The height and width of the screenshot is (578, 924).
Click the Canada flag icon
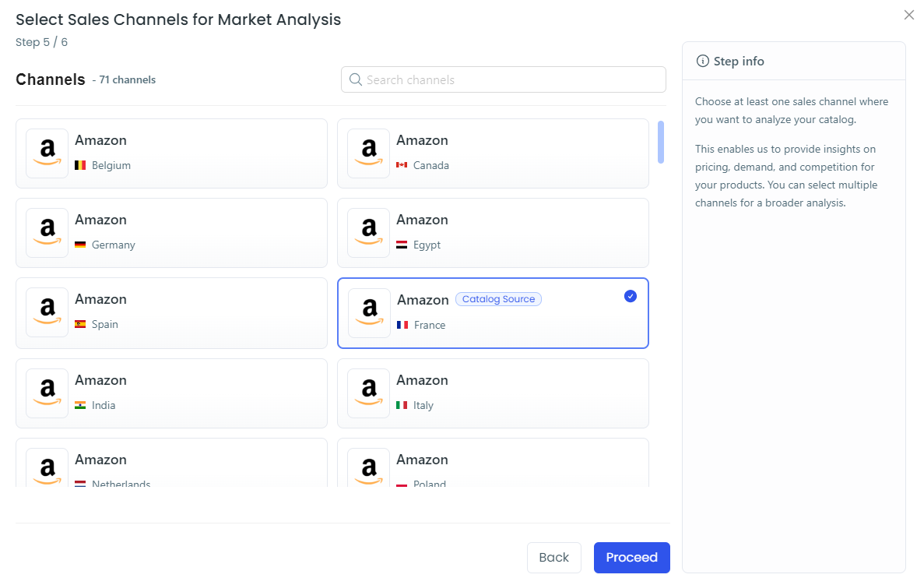tap(402, 165)
